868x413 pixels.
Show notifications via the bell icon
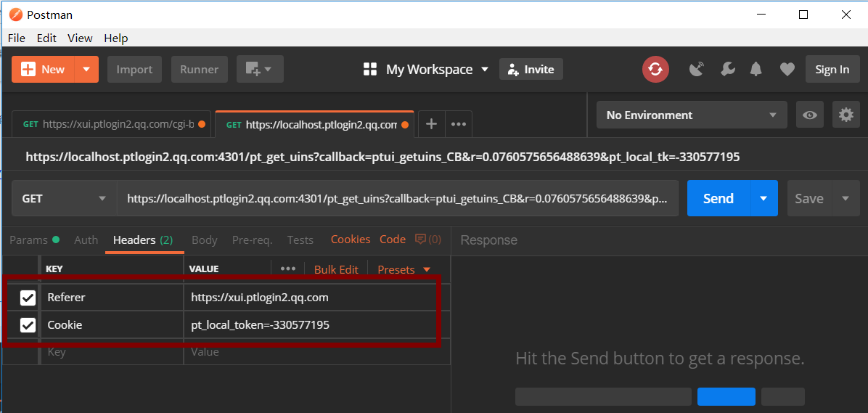(756, 69)
